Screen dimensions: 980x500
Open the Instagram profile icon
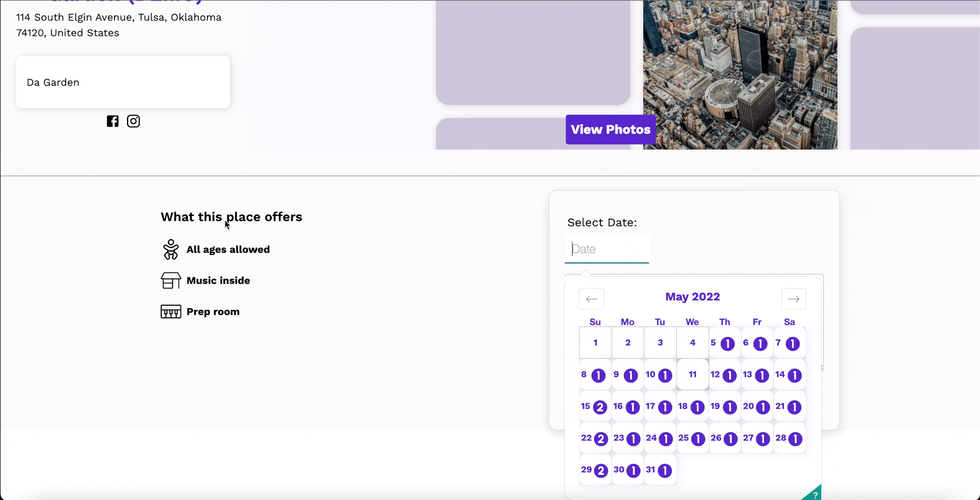133,121
